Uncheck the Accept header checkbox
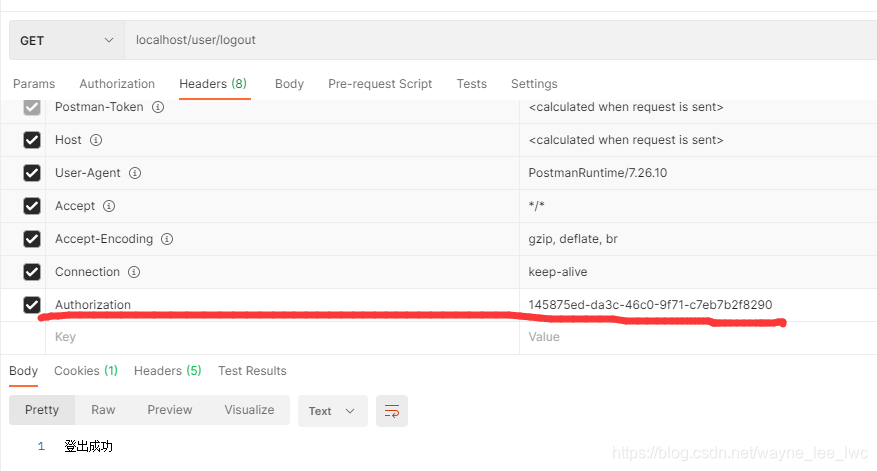 click(x=32, y=206)
